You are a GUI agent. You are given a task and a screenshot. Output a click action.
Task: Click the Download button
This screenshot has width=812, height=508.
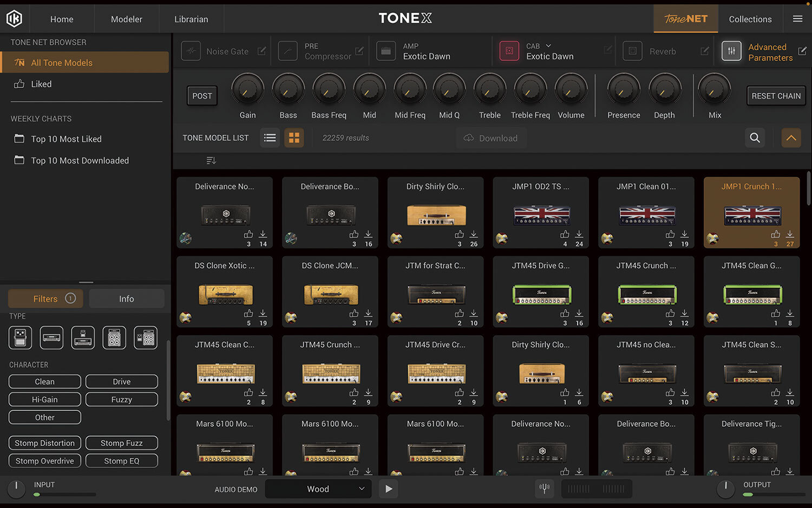click(x=491, y=138)
